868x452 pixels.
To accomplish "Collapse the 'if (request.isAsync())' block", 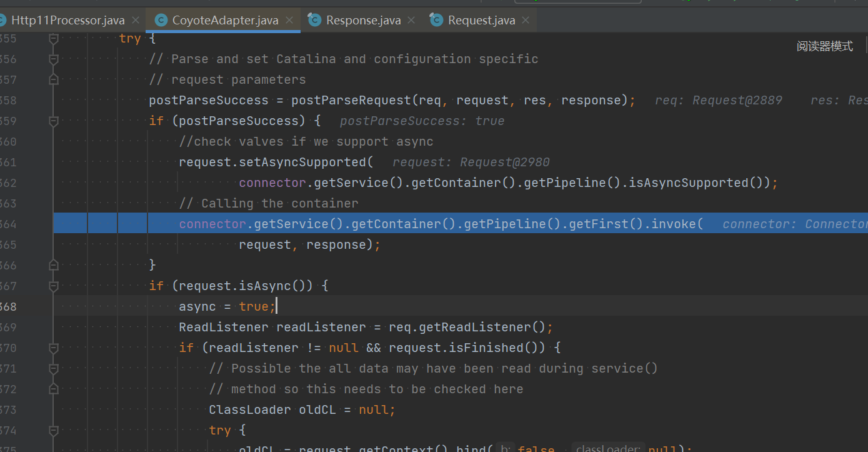I will pyautogui.click(x=53, y=286).
